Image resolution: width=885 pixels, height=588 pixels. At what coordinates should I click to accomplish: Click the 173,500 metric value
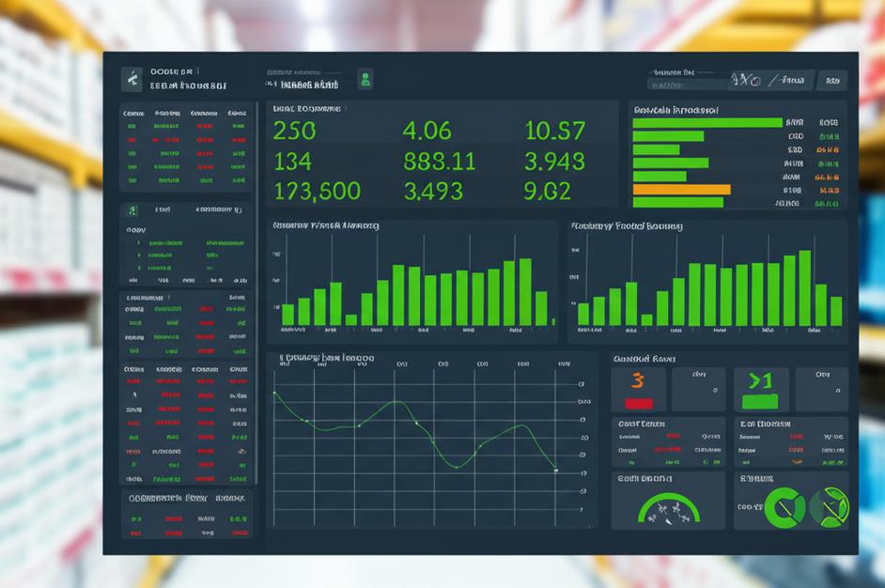317,192
